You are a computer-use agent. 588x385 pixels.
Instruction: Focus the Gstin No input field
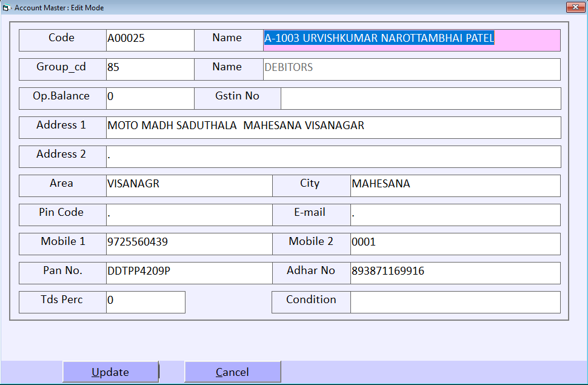[x=421, y=98]
